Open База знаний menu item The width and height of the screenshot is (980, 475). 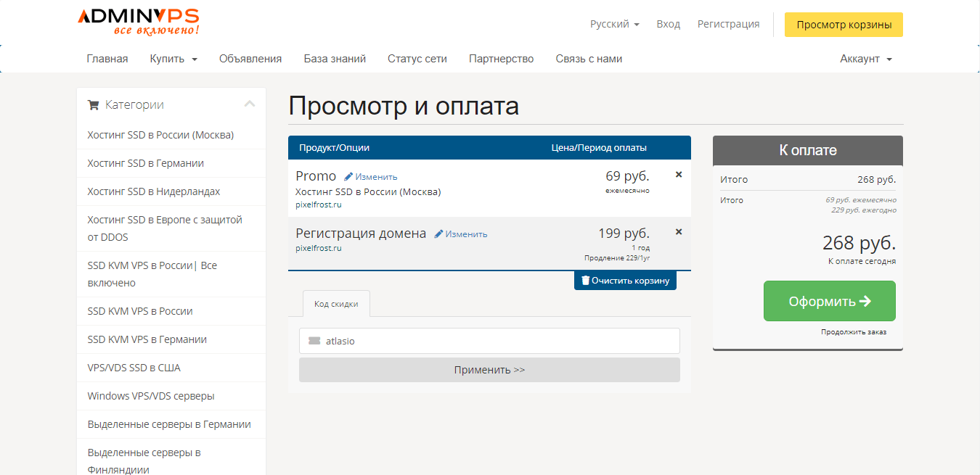(335, 59)
